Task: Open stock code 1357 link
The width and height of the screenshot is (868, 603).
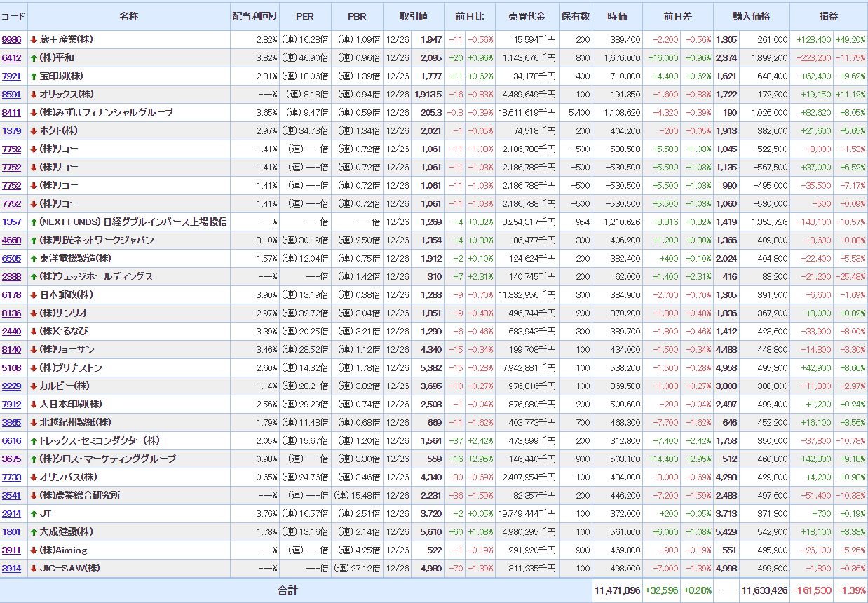Action: (x=11, y=222)
